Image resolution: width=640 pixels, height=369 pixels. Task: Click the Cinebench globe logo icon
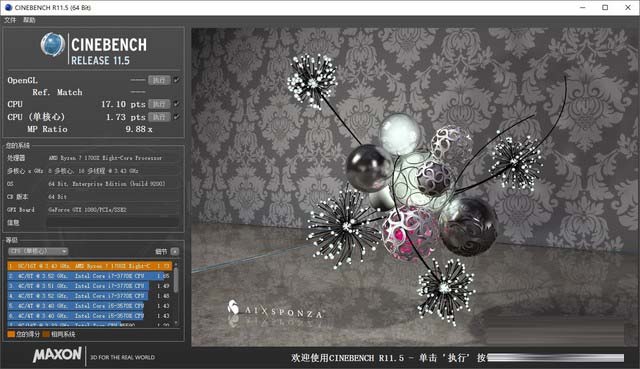(x=53, y=44)
